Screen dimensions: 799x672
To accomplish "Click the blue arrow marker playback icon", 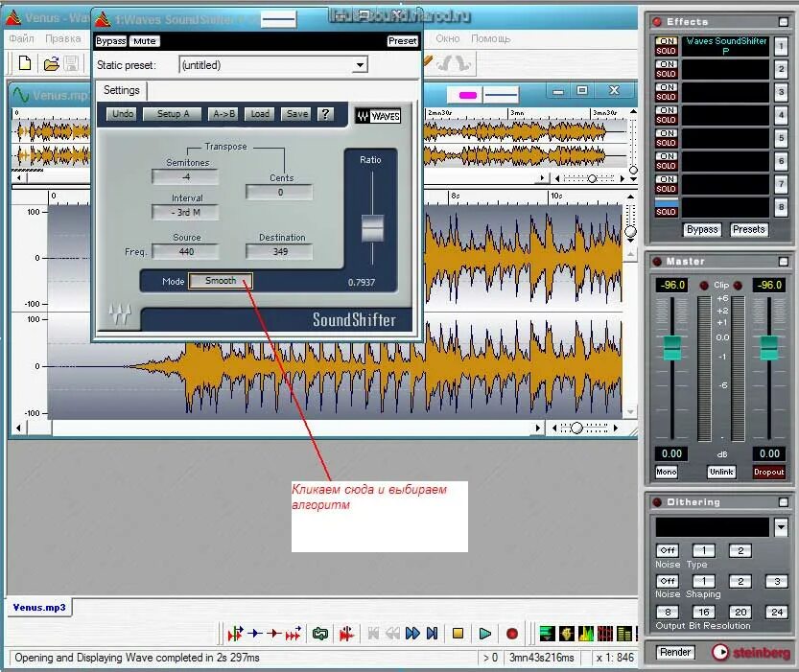I will pyautogui.click(x=255, y=634).
